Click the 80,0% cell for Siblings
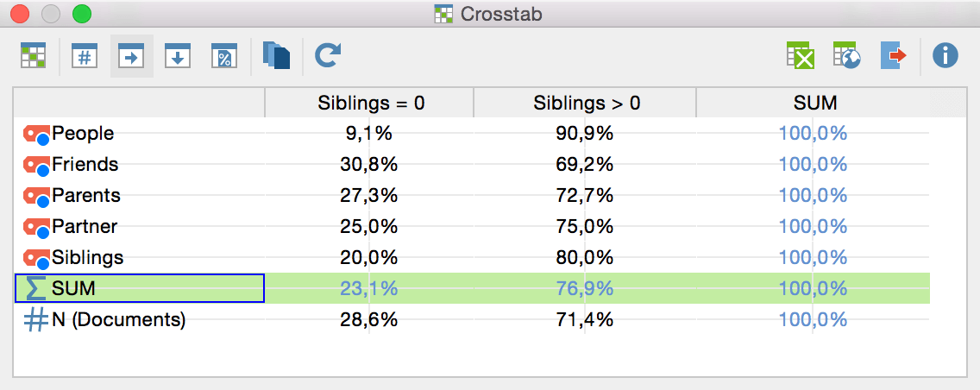 585,257
